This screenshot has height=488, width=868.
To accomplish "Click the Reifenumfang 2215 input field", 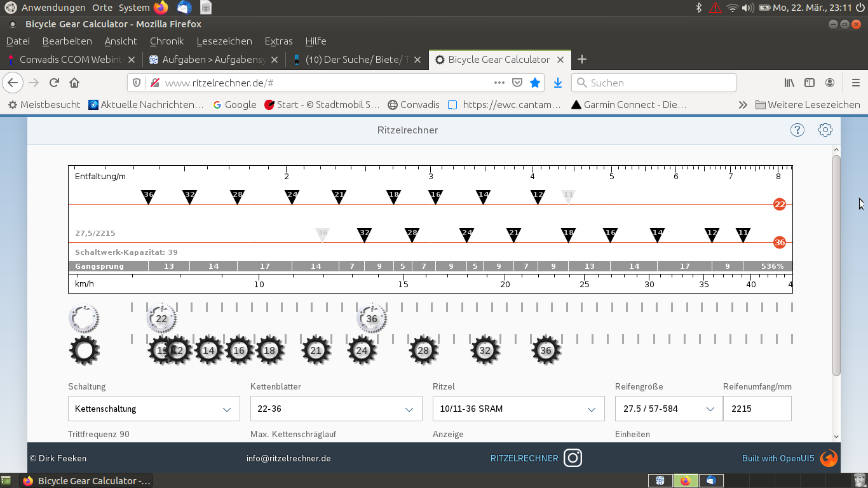I will tap(757, 409).
